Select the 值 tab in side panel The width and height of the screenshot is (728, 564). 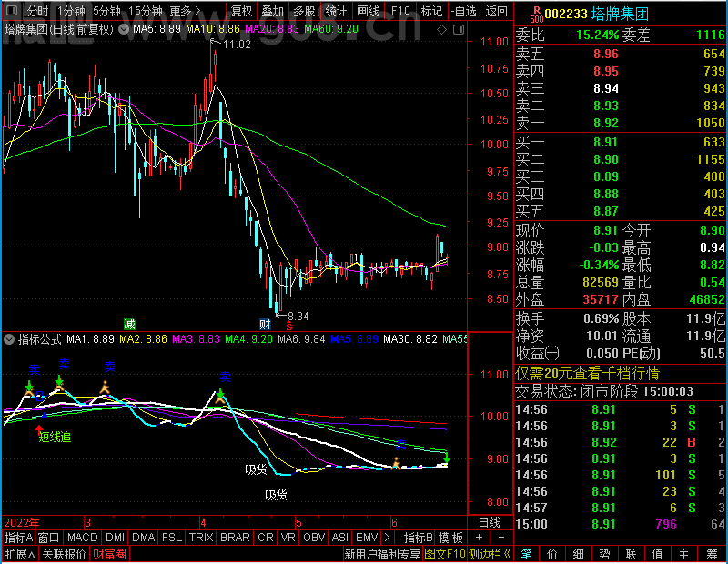pos(657,554)
